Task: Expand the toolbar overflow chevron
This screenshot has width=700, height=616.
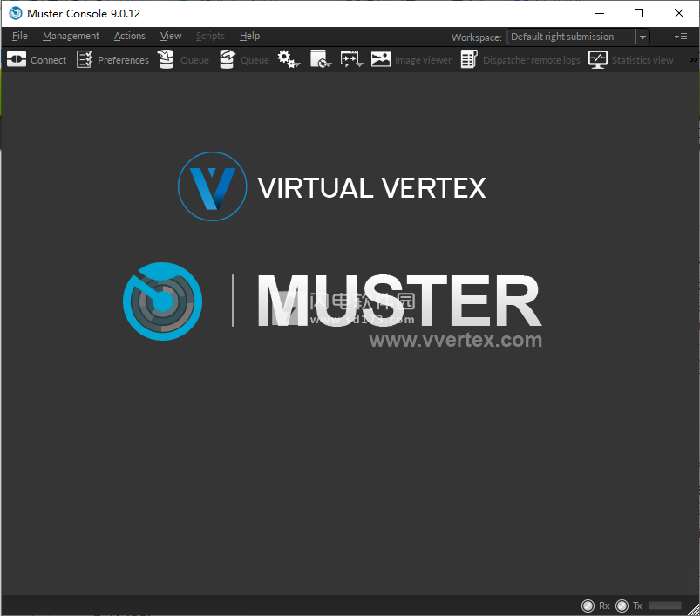Action: pyautogui.click(x=693, y=59)
